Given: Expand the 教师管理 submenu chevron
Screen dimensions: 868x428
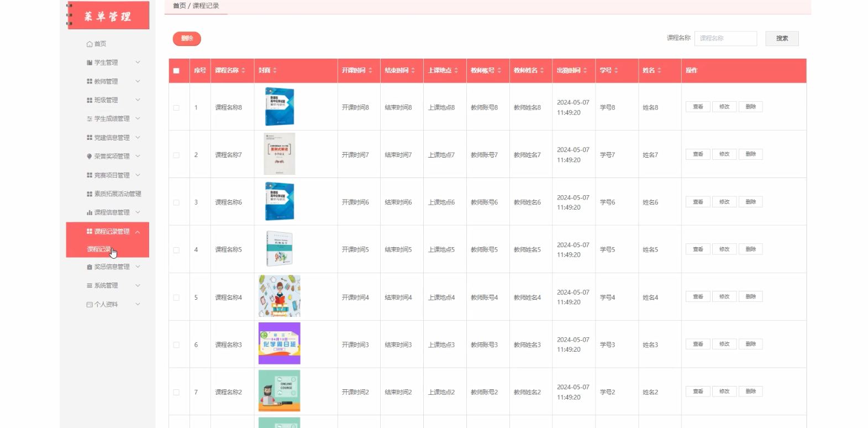Looking at the screenshot, I should pyautogui.click(x=138, y=81).
